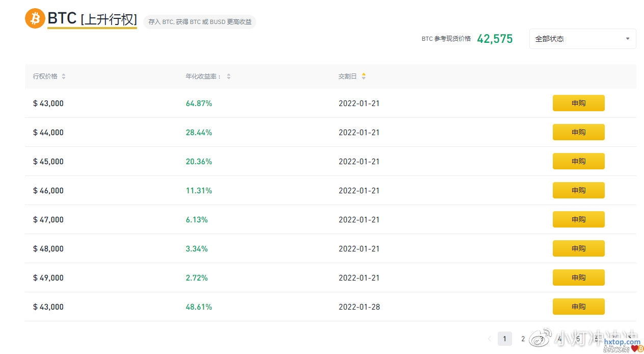
Task: Subscribe to the $46,000 strike row
Action: pos(578,190)
